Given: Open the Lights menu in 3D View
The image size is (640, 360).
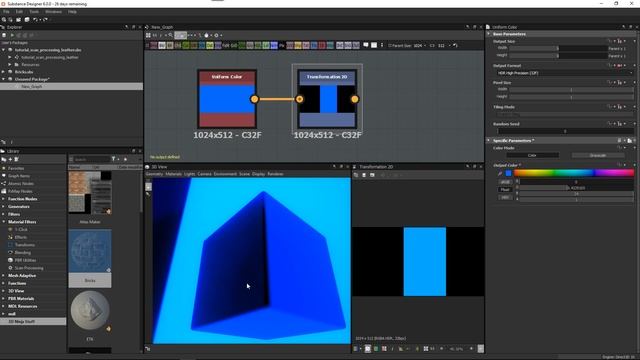Looking at the screenshot, I should pos(189,174).
